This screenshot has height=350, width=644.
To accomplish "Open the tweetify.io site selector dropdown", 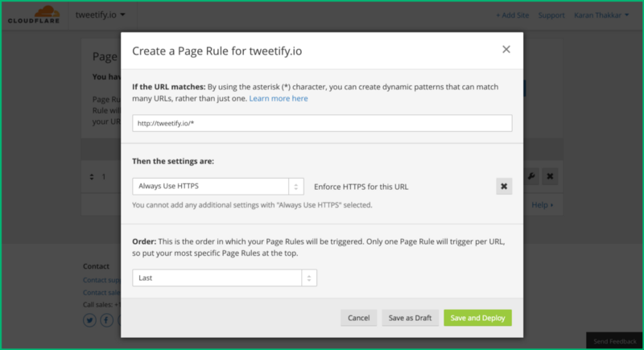I will (100, 14).
